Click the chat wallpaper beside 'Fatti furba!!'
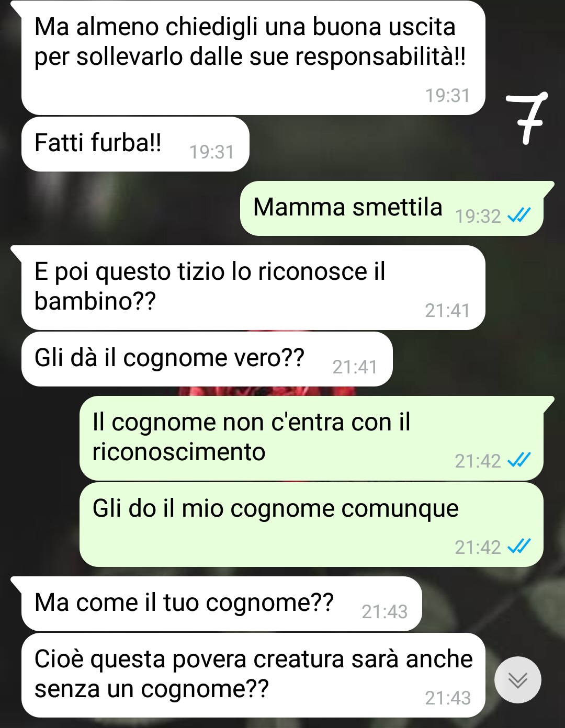Screen dimensions: 565x728 [377, 146]
